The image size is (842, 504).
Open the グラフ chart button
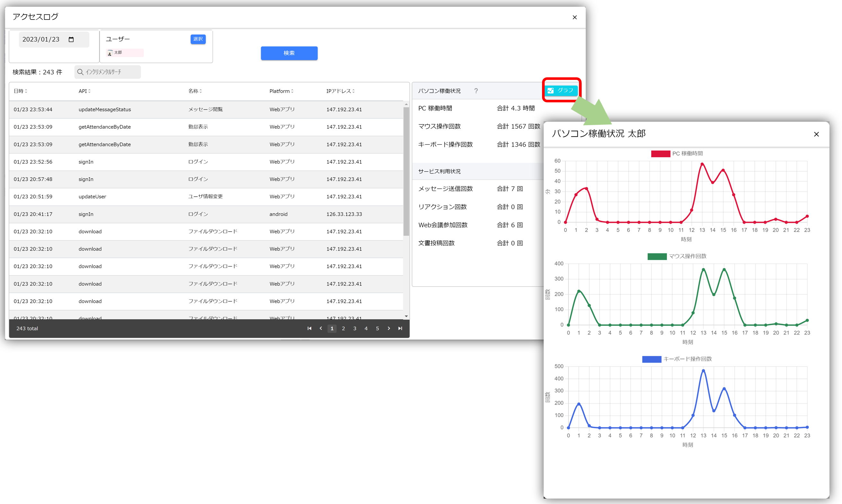pos(561,90)
